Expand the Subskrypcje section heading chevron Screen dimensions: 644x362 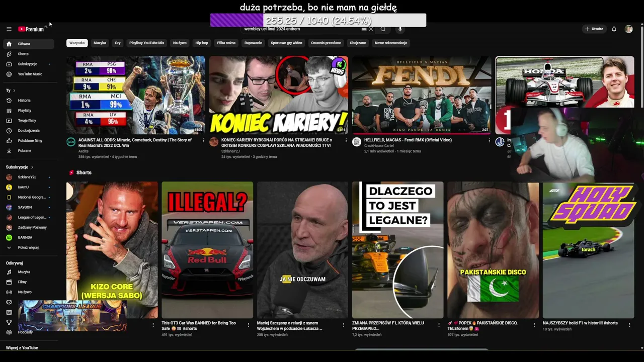click(x=32, y=167)
